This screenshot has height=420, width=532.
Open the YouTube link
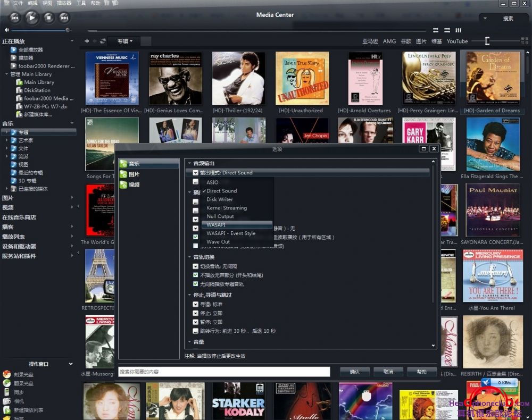(457, 41)
